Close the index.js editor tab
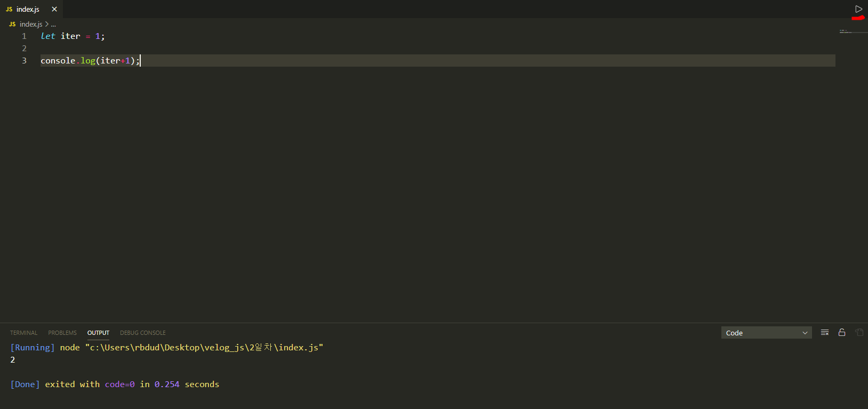Image resolution: width=868 pixels, height=409 pixels. pyautogui.click(x=54, y=9)
